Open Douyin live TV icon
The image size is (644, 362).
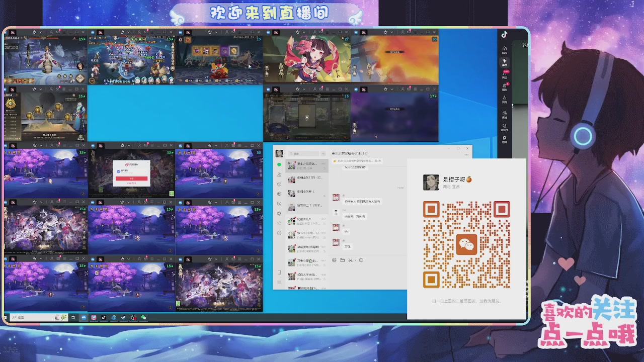(x=505, y=115)
